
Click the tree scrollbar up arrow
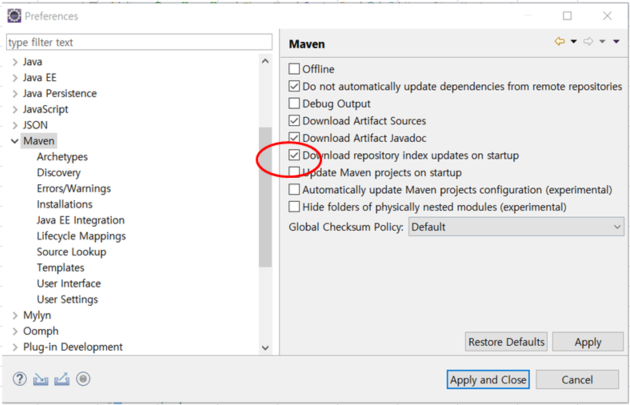click(x=265, y=61)
